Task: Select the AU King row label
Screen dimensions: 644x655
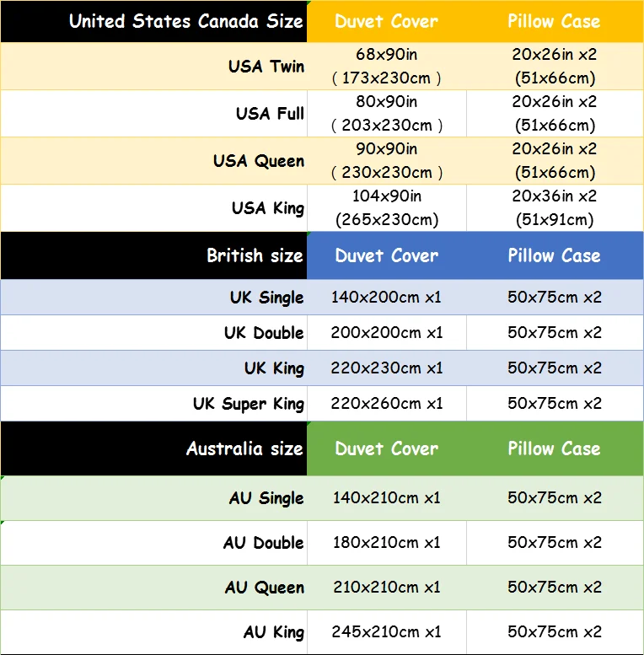Action: 273,632
